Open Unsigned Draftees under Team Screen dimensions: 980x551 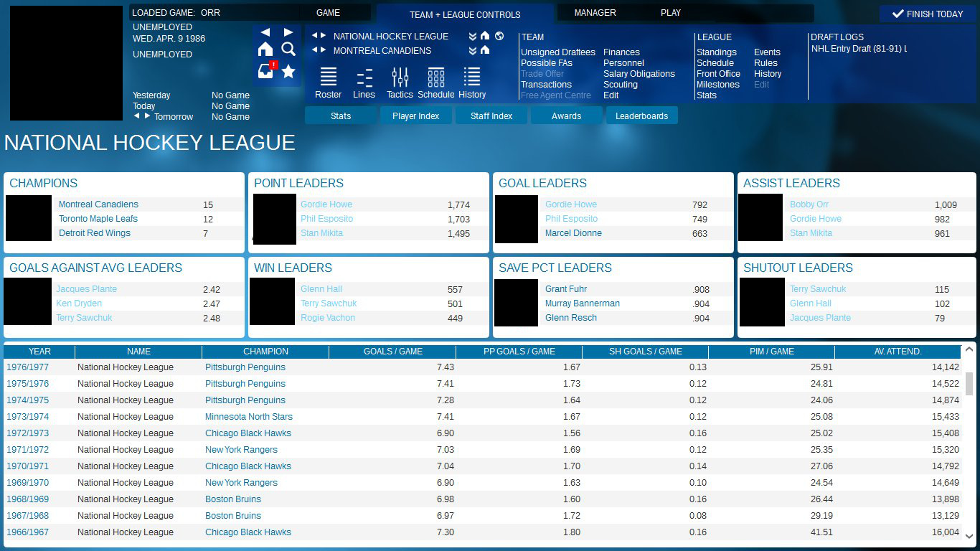558,52
